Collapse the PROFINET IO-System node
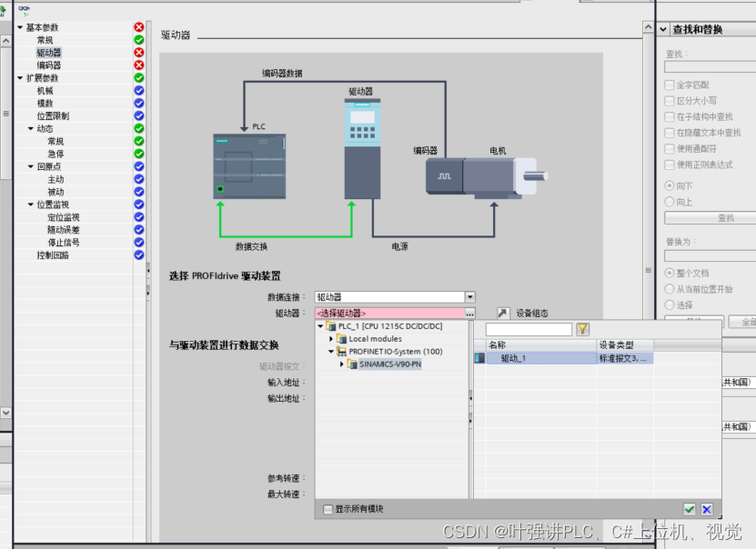Image resolution: width=756 pixels, height=549 pixels. [331, 352]
